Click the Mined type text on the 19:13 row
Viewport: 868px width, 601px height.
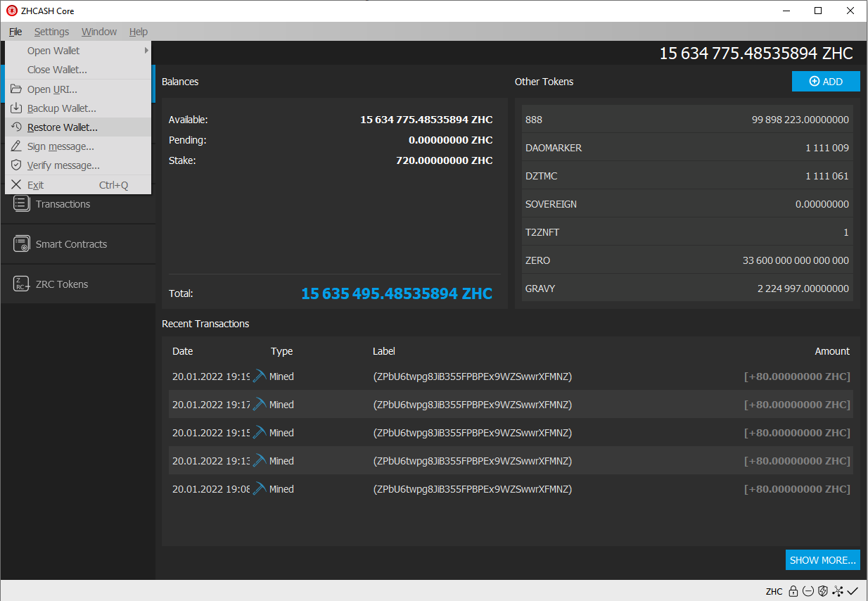281,461
